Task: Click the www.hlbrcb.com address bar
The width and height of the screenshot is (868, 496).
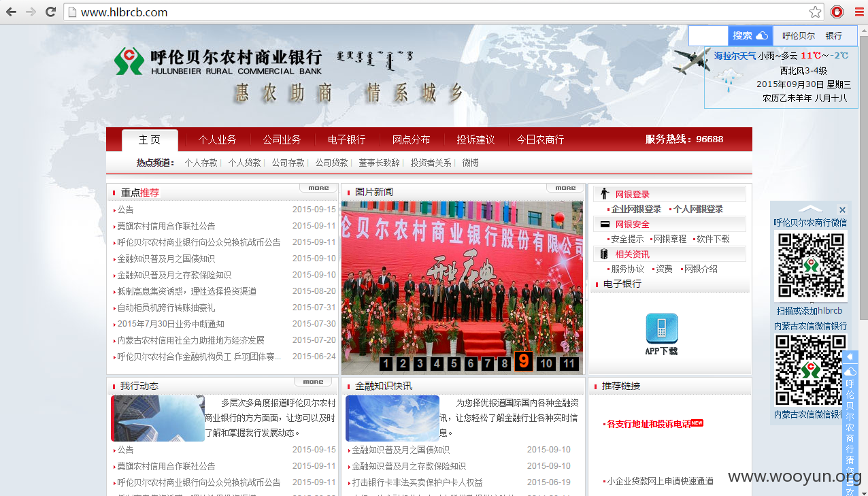Action: [444, 12]
